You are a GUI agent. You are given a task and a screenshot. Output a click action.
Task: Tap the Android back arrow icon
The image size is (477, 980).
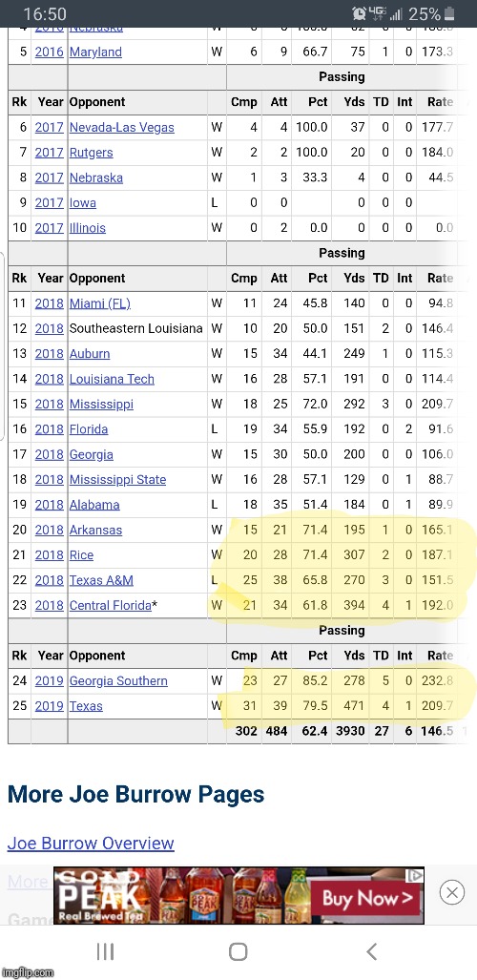(371, 951)
